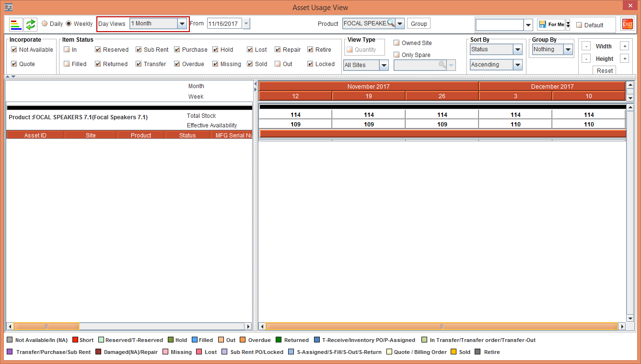The height and width of the screenshot is (364, 641).
Task: Open the Day Views 1 Month dropdown
Action: pyautogui.click(x=182, y=23)
